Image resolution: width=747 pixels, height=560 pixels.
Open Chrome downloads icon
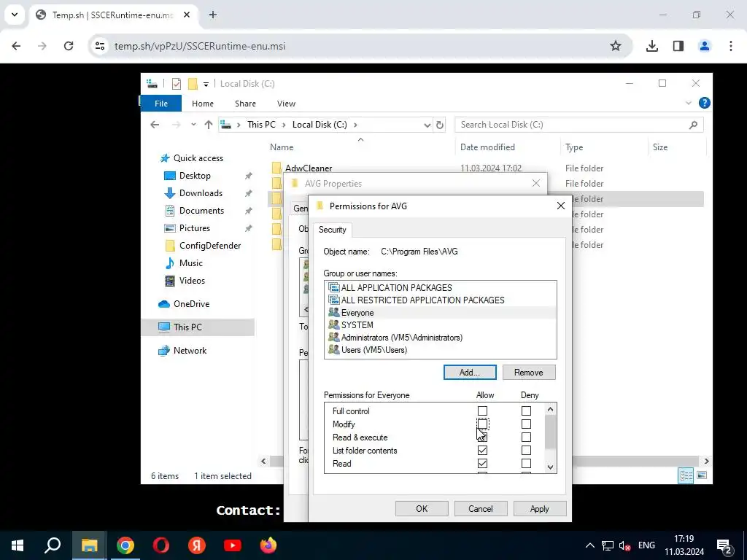[x=652, y=46]
